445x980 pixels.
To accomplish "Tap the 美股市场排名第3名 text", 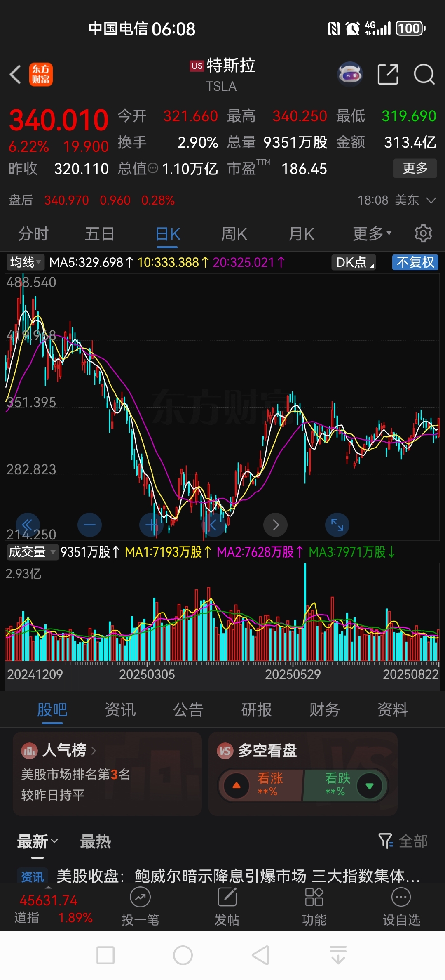I will point(76,774).
